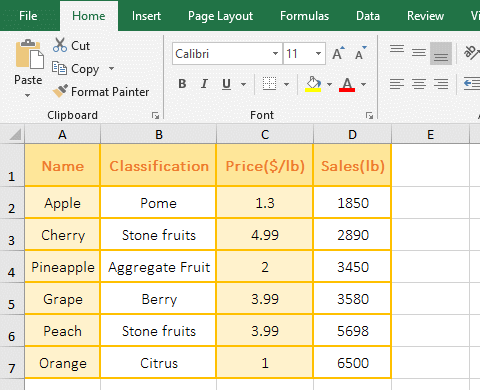This screenshot has height=390, width=480.
Task: Apply yellow fill color bucket
Action: tap(313, 84)
